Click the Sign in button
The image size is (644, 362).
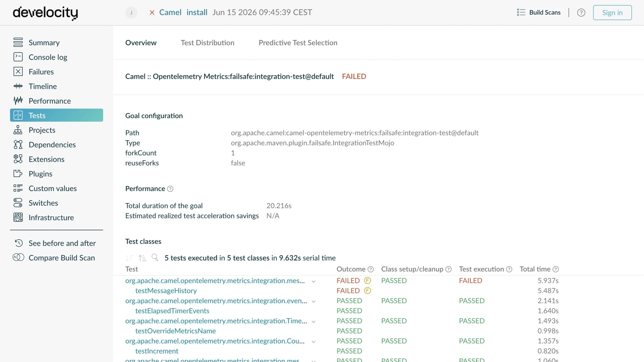tap(612, 13)
